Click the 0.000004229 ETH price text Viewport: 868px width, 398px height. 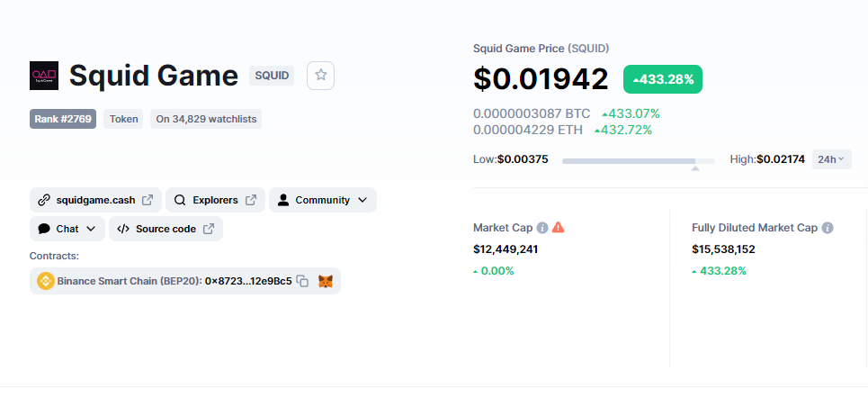pyautogui.click(x=528, y=130)
